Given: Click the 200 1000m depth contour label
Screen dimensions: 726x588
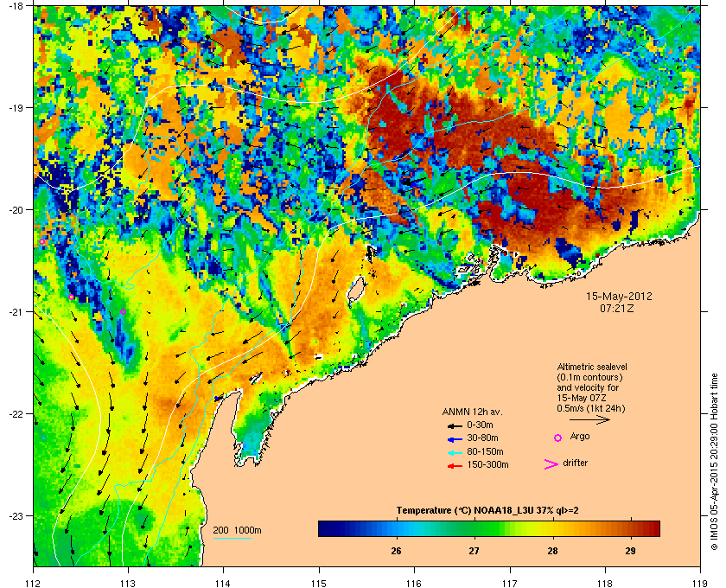Looking at the screenshot, I should click(x=237, y=531).
